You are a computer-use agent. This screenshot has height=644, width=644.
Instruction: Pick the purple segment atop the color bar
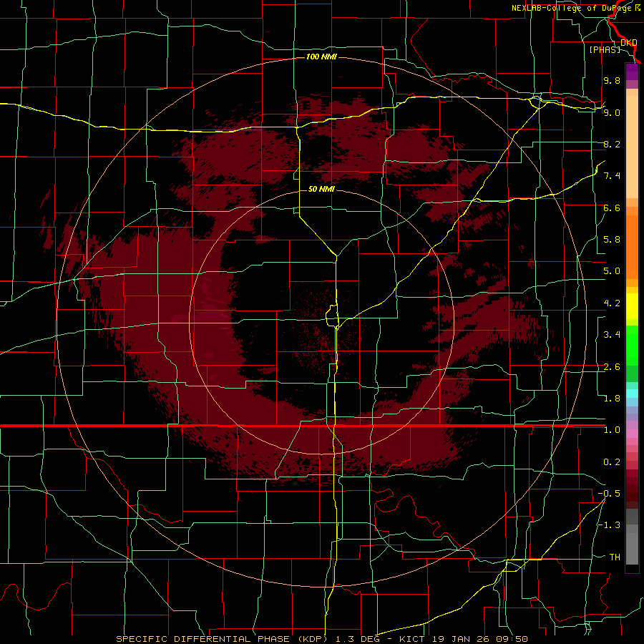coord(632,72)
